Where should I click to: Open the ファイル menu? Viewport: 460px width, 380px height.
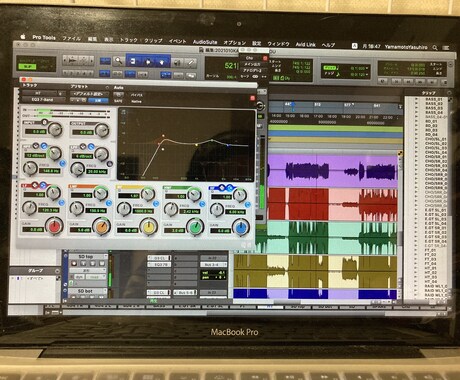click(71, 38)
